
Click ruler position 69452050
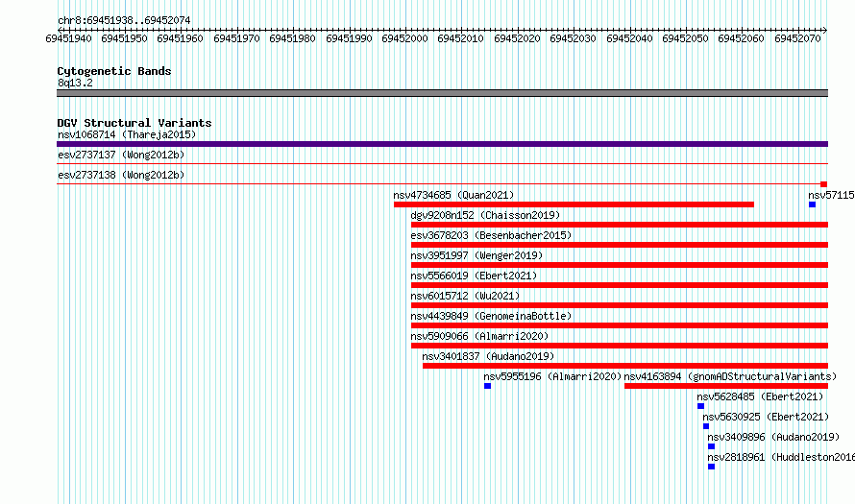pyautogui.click(x=685, y=38)
